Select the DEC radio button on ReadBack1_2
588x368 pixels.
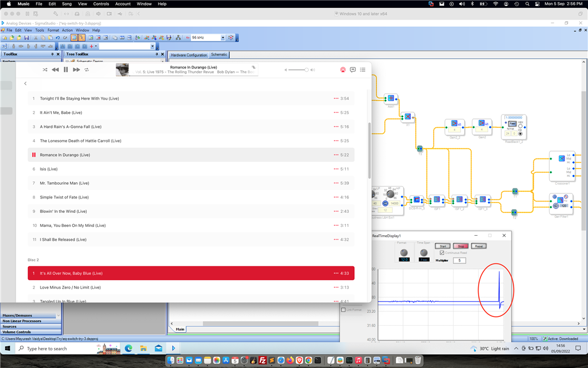(x=520, y=133)
